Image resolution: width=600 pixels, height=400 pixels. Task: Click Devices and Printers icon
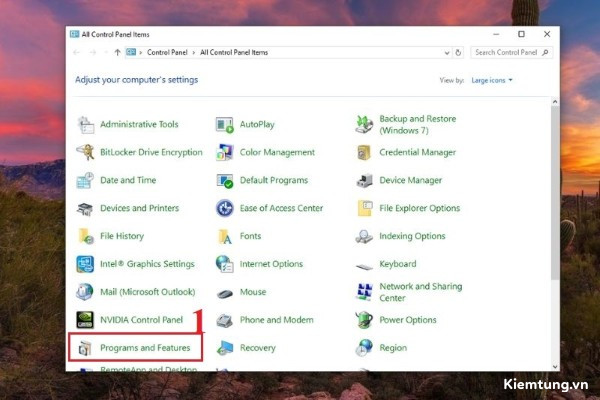pos(85,209)
